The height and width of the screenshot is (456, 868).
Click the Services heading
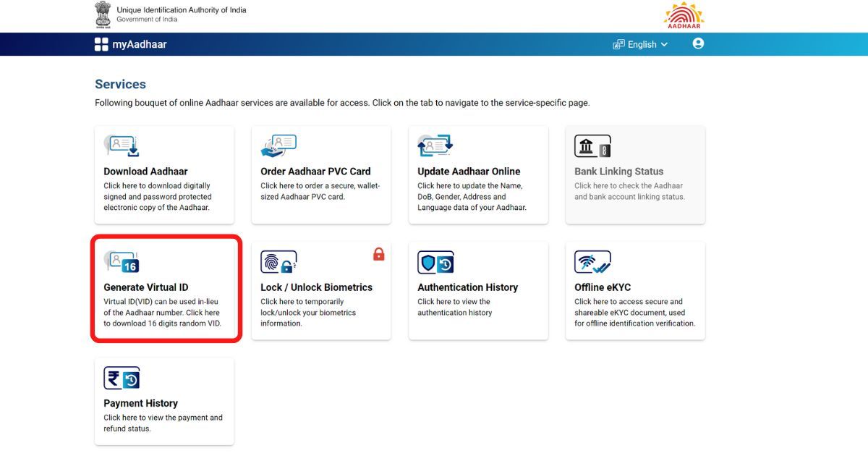(x=120, y=84)
